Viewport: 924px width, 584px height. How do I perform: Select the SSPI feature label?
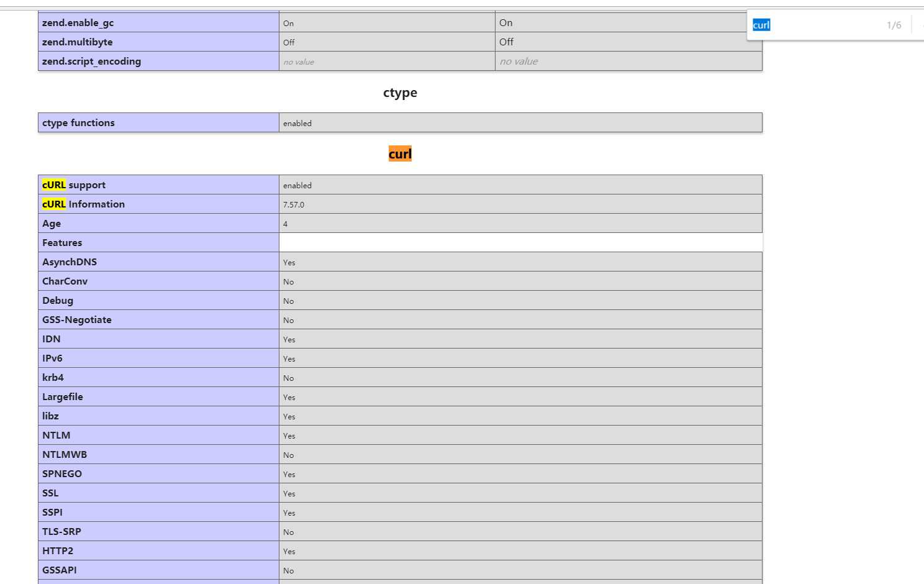52,513
